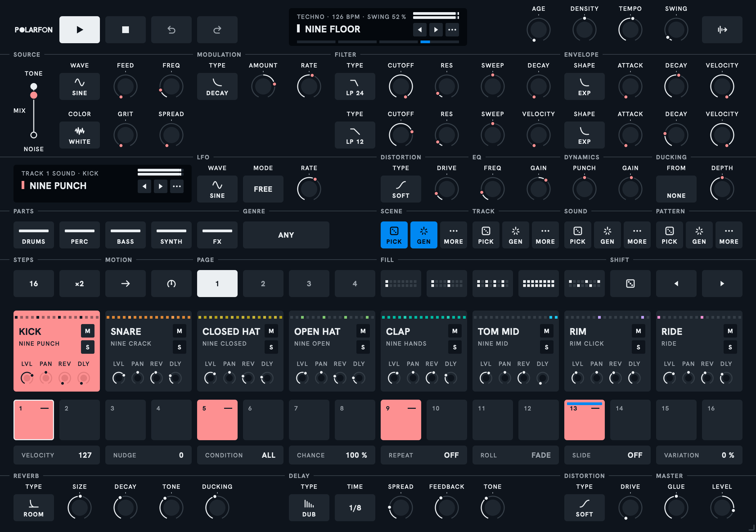Image resolution: width=756 pixels, height=532 pixels.
Task: Click the audio export waveform icon
Action: click(722, 30)
